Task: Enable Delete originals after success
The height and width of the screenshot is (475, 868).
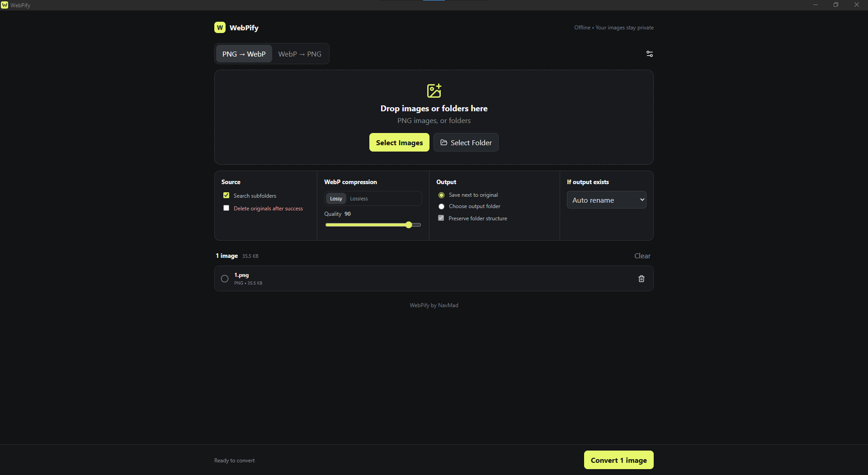Action: point(226,208)
